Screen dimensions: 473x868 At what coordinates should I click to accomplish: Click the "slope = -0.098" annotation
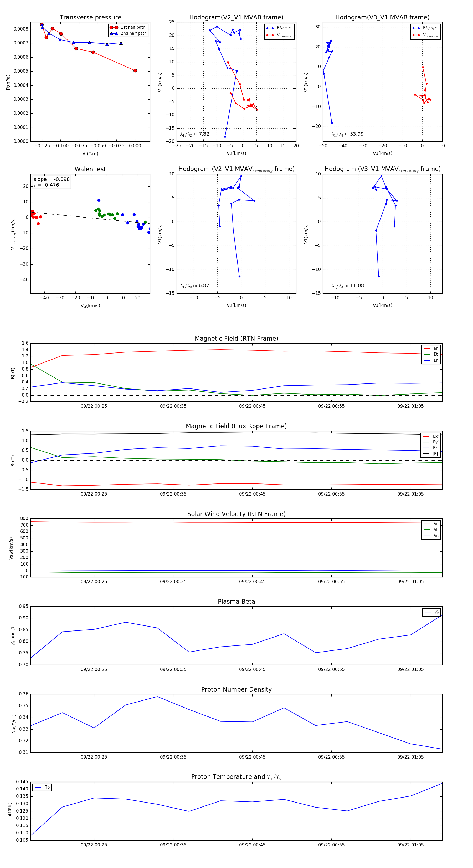52,179
